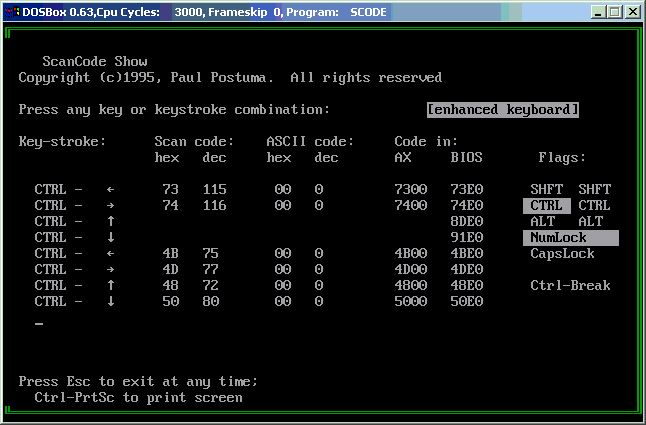Screen dimensions: 646x425
Task: Select the 'ScanCode Show' heading
Action: pos(95,61)
